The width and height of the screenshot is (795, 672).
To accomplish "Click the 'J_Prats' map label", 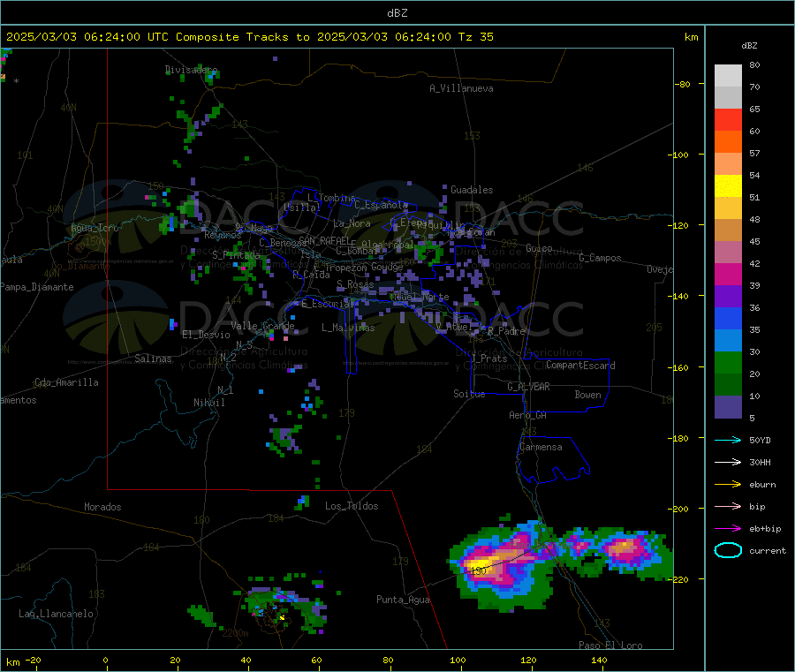I will pyautogui.click(x=488, y=359).
